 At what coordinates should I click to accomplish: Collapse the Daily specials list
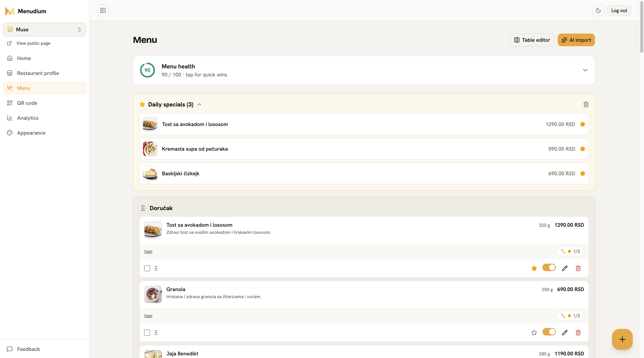point(199,104)
